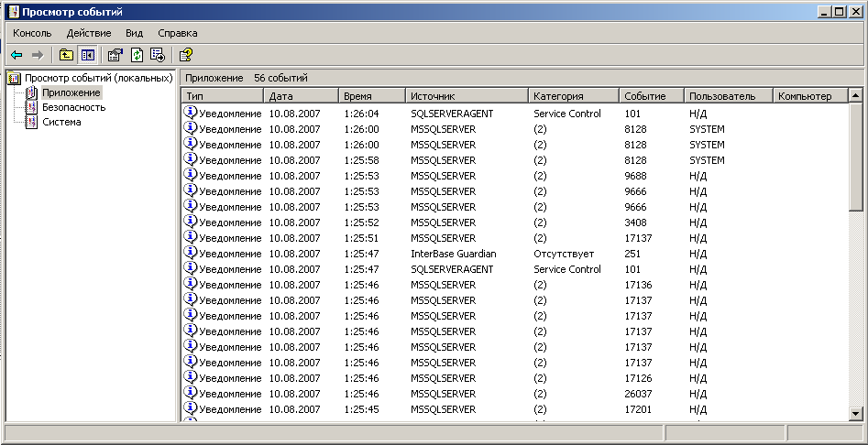Sort events by the Источник column header
868x445 pixels.
467,96
